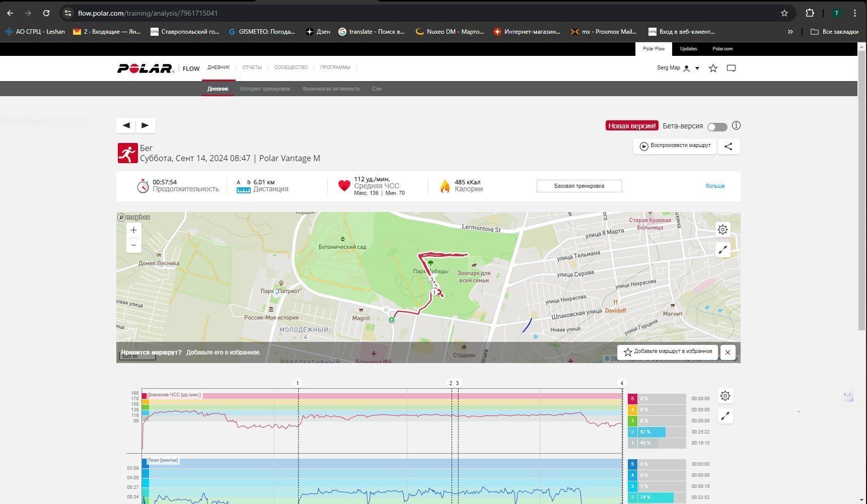Go to next training with right arrow

pyautogui.click(x=145, y=125)
